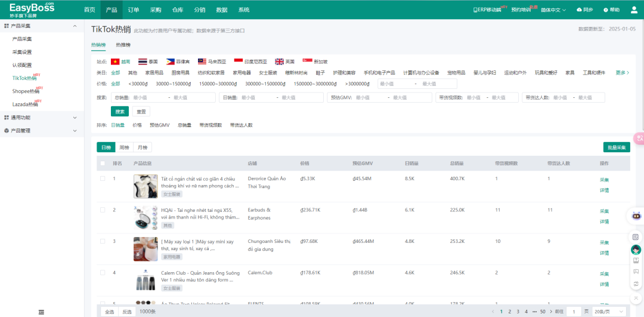Viewport: 644px width, 317px height.
Task: Tick the checkbox for rank 3 product
Action: pos(103,241)
